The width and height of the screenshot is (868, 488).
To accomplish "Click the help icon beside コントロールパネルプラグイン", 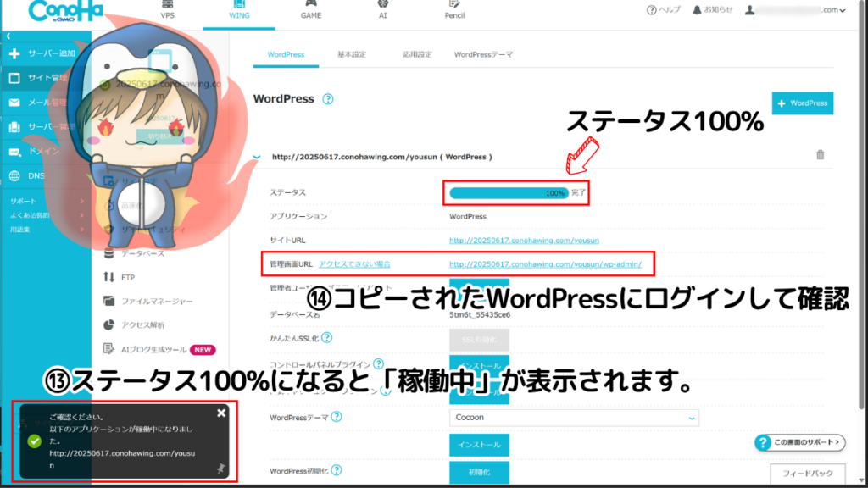I will (x=379, y=364).
